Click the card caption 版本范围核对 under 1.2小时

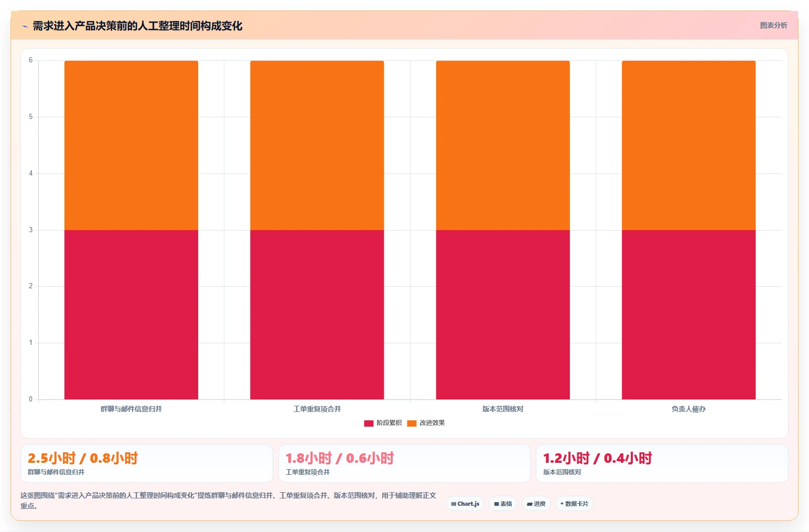(x=562, y=472)
